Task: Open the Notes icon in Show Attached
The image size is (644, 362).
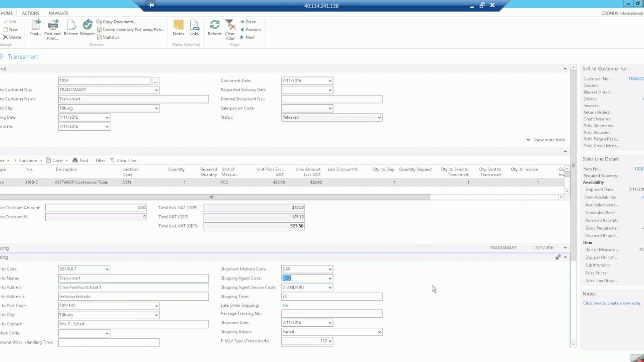Action: tap(179, 28)
